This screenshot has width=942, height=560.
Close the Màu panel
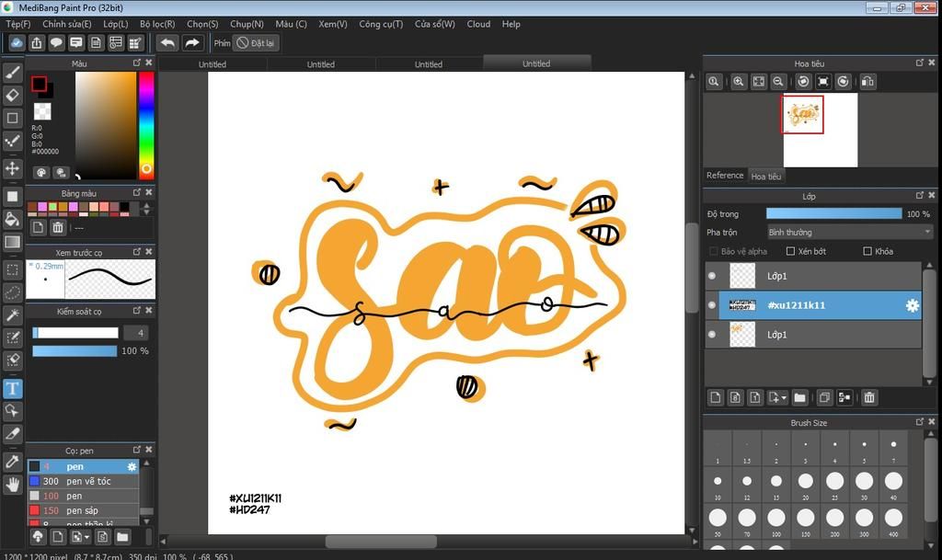coord(149,63)
